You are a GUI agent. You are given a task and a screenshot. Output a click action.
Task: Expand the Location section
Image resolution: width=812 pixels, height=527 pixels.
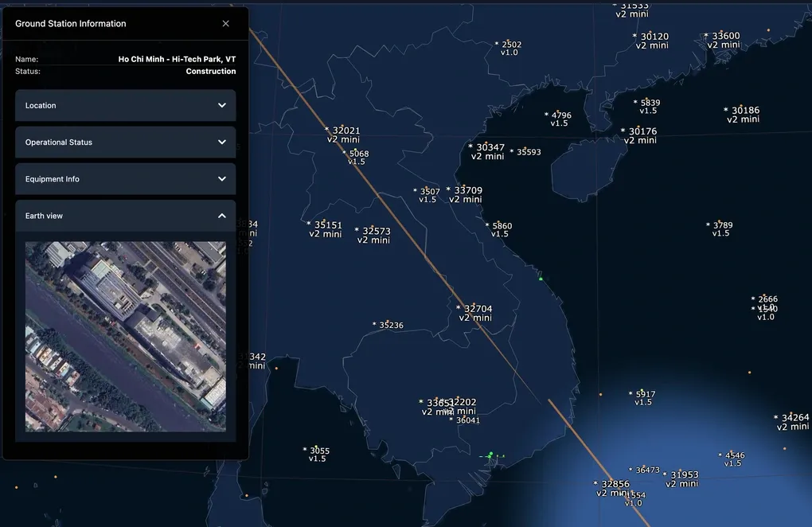(x=125, y=105)
